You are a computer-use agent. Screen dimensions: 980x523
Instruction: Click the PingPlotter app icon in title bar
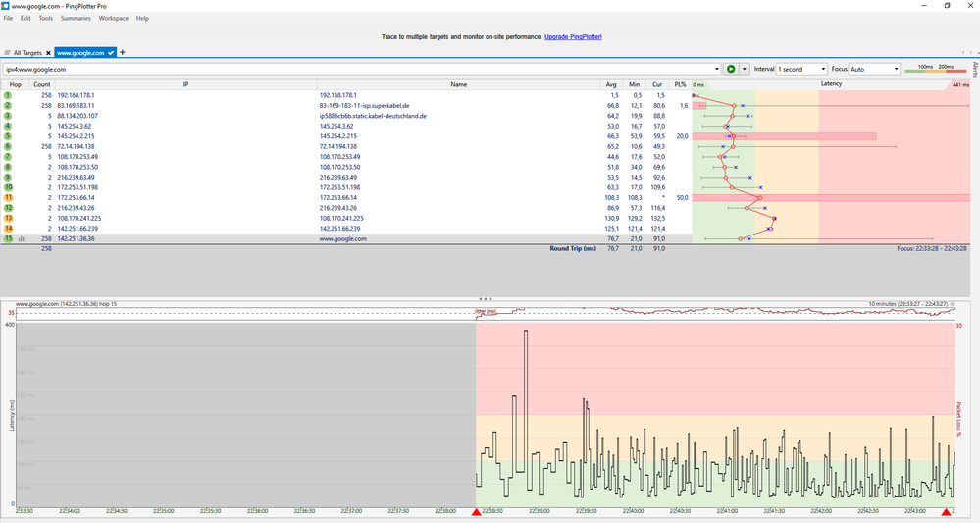coord(5,6)
